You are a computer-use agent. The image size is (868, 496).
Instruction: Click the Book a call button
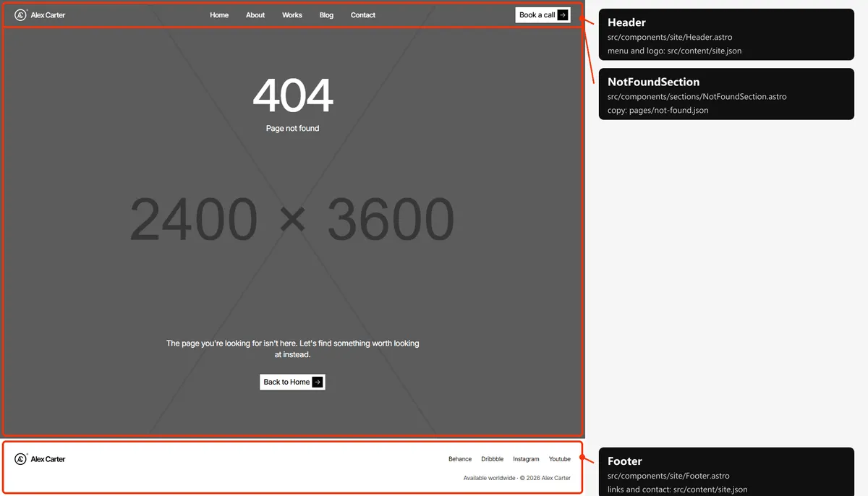pos(543,15)
